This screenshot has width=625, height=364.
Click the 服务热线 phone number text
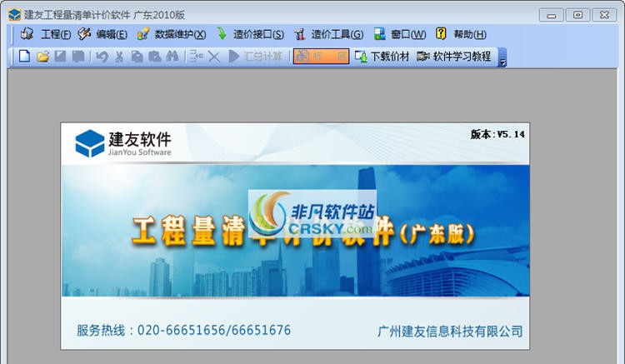[x=184, y=330]
